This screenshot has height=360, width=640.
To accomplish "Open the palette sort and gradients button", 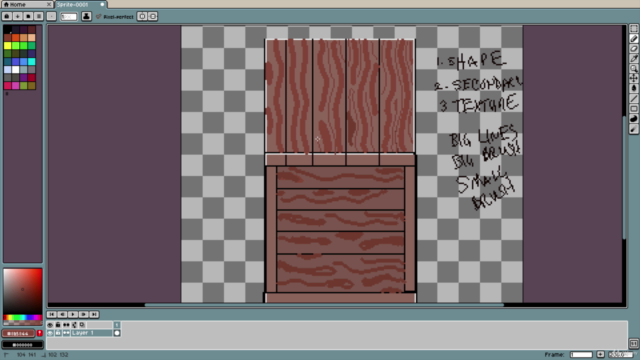I will coord(18,16).
